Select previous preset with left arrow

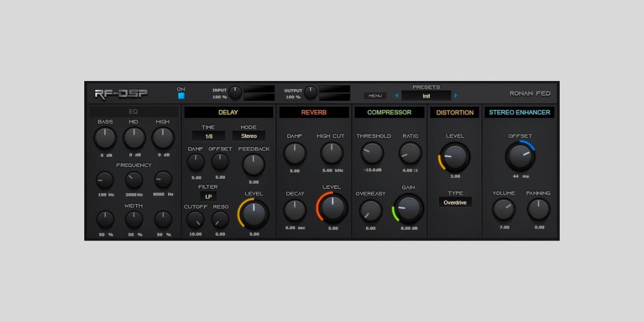point(397,96)
